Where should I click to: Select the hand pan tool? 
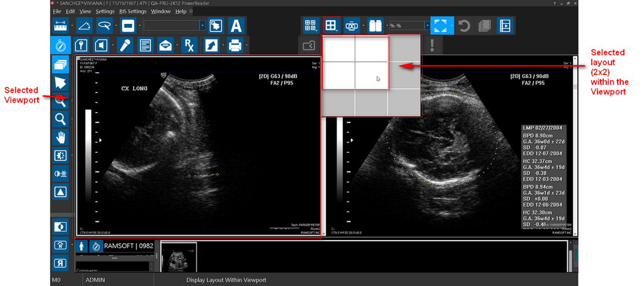click(x=60, y=137)
